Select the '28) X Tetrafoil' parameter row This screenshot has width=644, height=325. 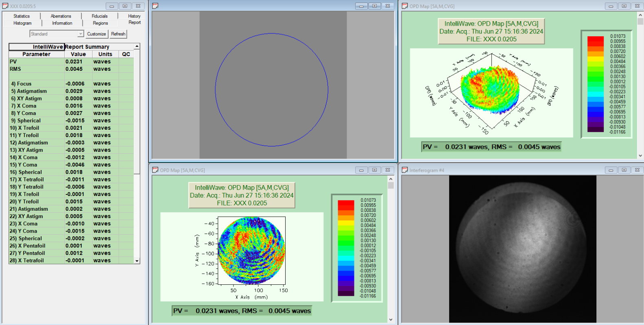pos(71,260)
